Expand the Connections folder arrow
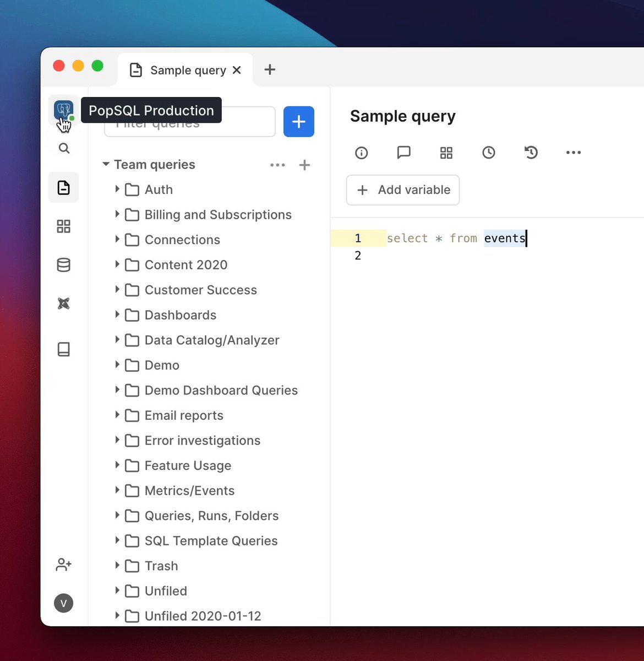Viewport: 644px width, 661px height. pos(117,239)
